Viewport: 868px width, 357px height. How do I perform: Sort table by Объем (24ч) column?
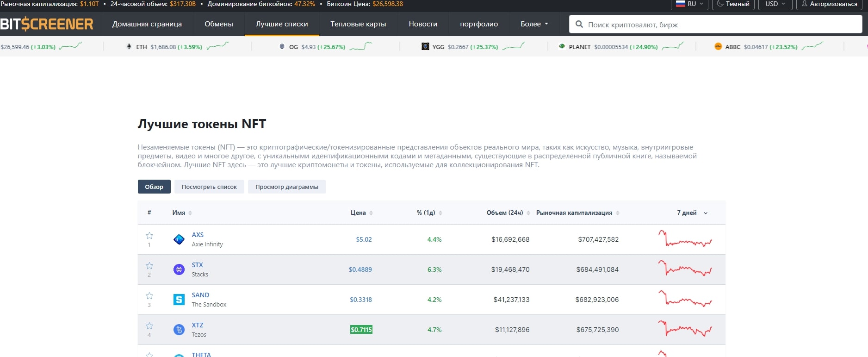coord(508,213)
